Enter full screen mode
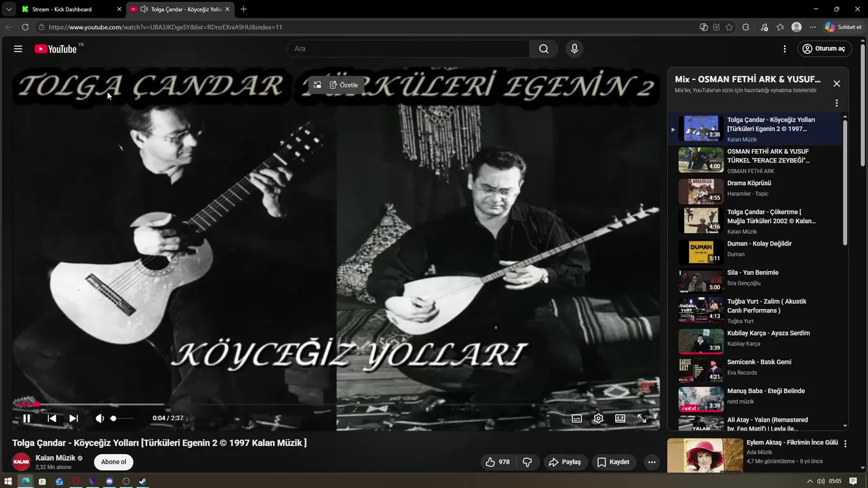The image size is (868, 488). (x=642, y=418)
